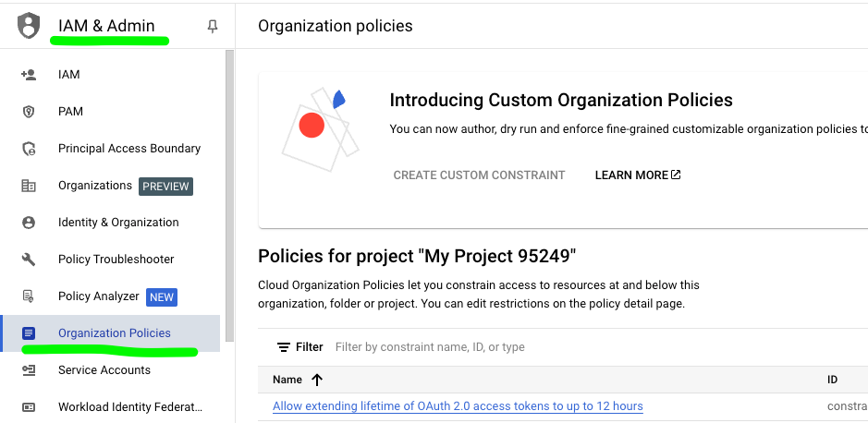This screenshot has height=423, width=868.
Task: Click the Introducing Custom Organization Policies heading
Action: (x=561, y=100)
